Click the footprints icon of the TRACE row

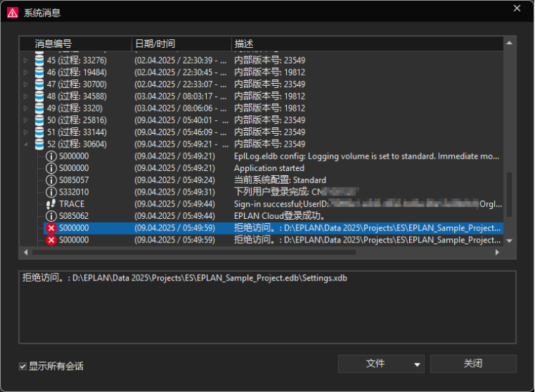coord(51,204)
